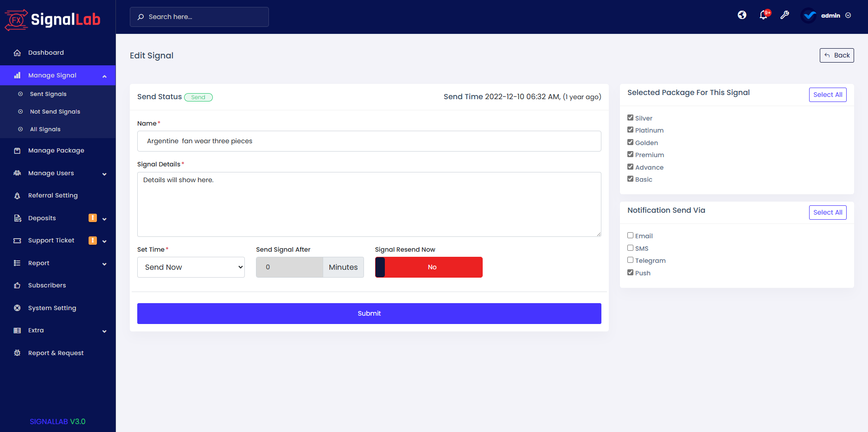
Task: Open the Subscribers page
Action: tap(47, 285)
